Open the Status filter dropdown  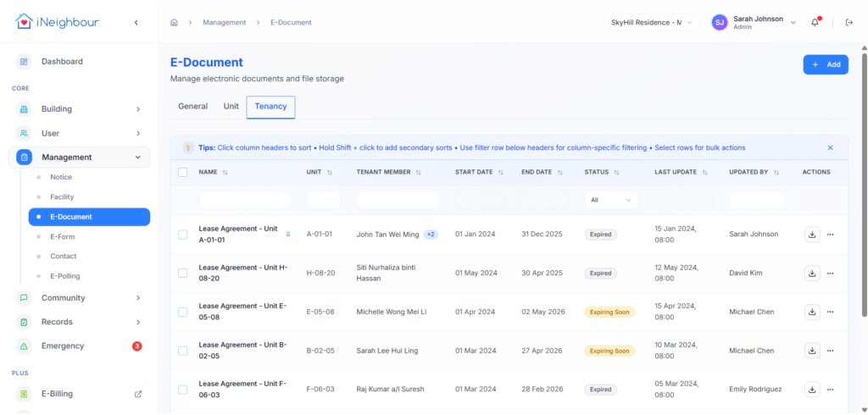[x=610, y=200]
